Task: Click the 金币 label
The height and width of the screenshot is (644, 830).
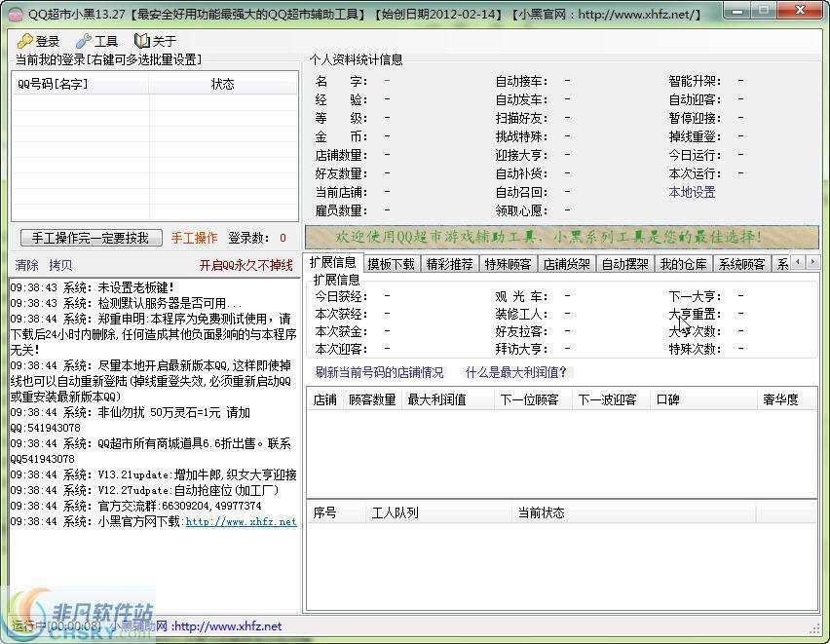Action: point(341,136)
